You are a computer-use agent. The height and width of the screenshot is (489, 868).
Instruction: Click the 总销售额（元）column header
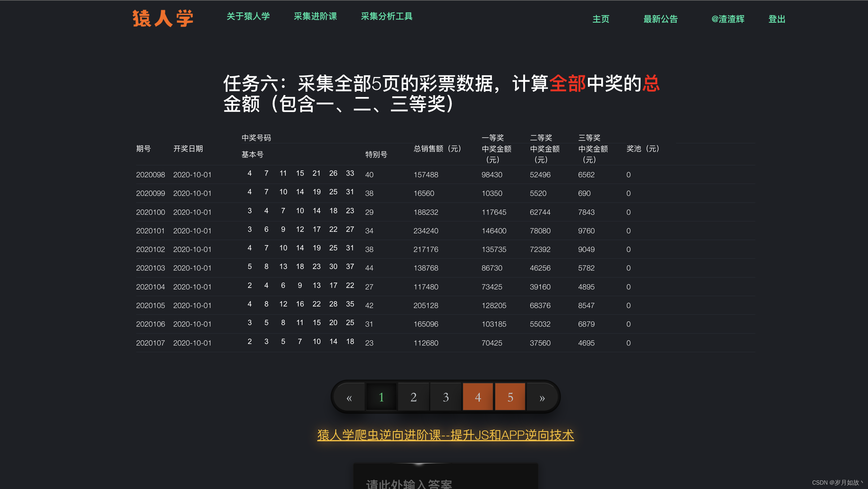coord(437,149)
